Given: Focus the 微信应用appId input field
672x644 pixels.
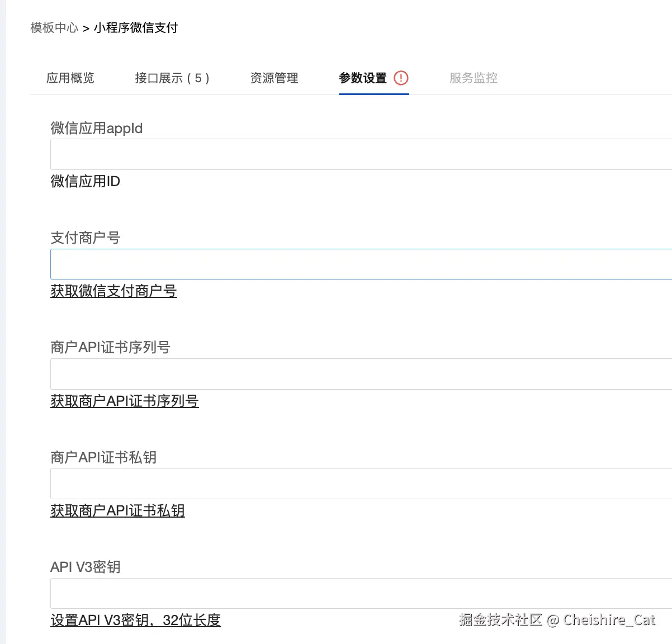Looking at the screenshot, I should click(x=361, y=154).
